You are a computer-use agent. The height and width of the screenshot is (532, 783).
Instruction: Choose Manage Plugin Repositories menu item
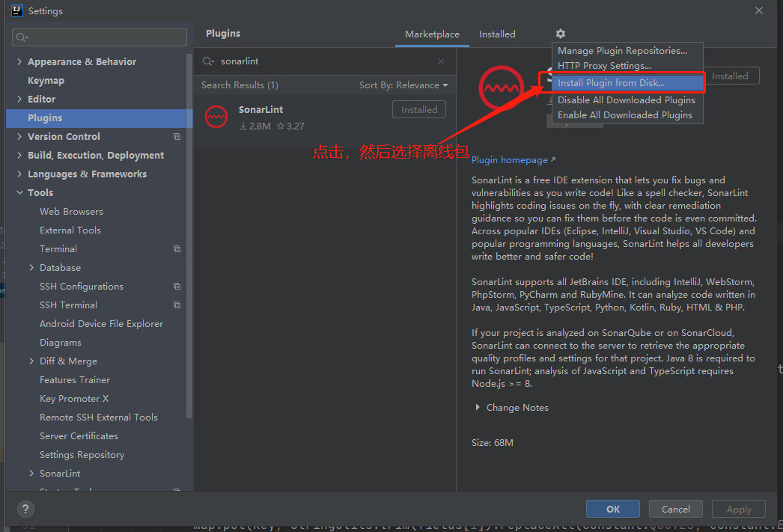[627, 51]
